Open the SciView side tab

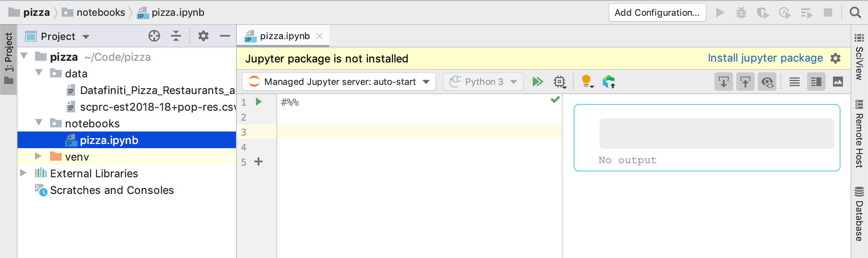[x=859, y=57]
